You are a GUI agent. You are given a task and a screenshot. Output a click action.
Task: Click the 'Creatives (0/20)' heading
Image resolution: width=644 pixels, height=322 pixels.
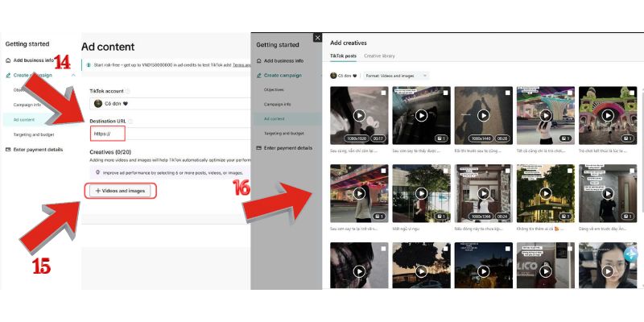coord(110,152)
